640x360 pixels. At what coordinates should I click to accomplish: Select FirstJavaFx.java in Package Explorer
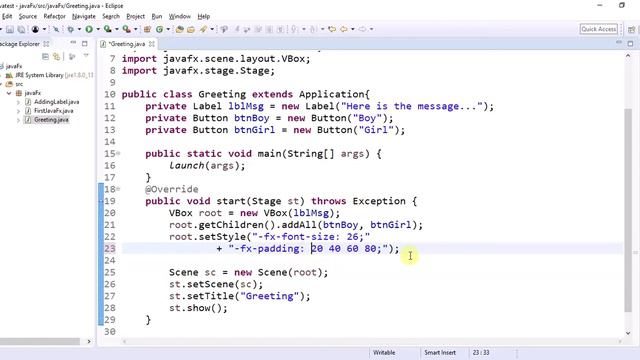pos(53,111)
